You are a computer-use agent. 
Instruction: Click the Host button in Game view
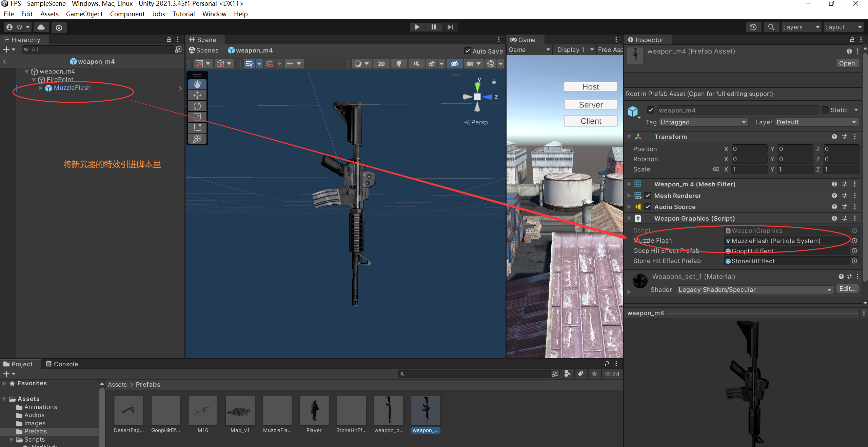click(591, 87)
